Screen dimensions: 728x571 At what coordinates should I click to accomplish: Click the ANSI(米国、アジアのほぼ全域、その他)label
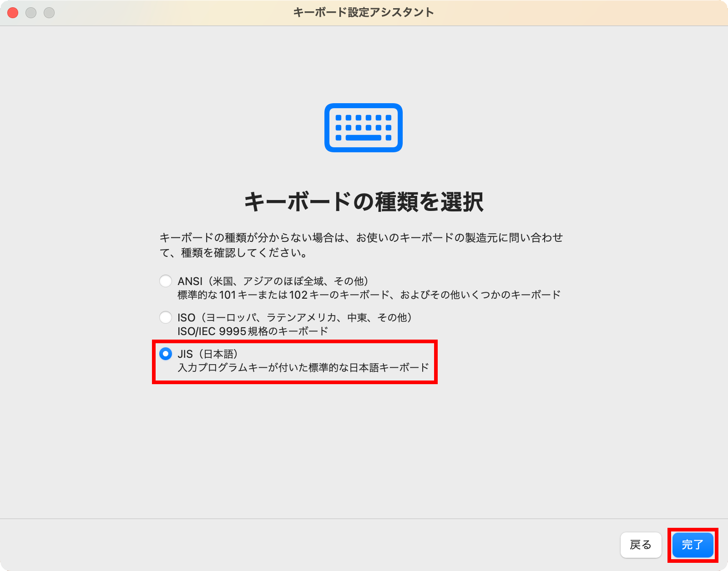[x=273, y=281]
